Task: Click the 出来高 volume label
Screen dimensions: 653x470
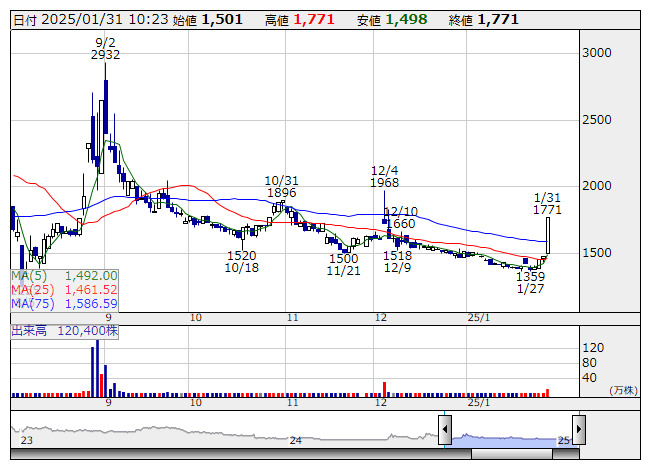Action: [x=30, y=328]
